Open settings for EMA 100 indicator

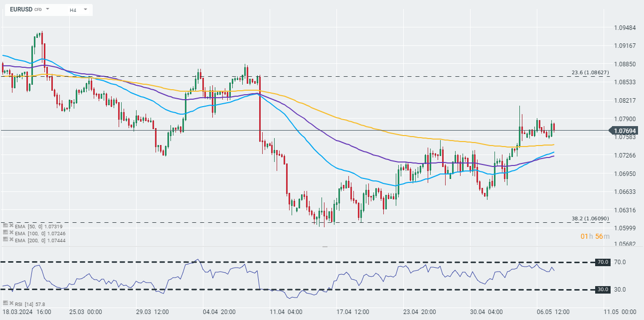(x=5, y=232)
